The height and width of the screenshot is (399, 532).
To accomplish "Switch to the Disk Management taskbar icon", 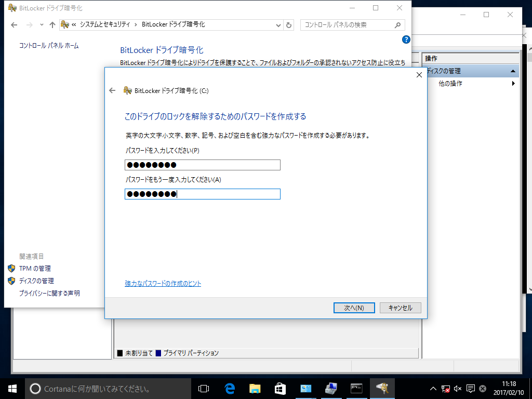I will coord(331,389).
